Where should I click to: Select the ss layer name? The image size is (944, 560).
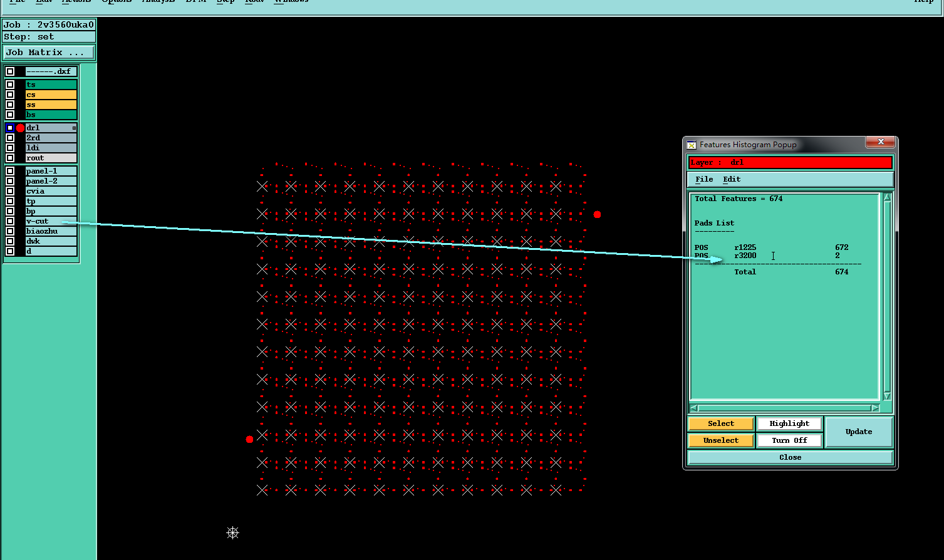click(x=51, y=105)
